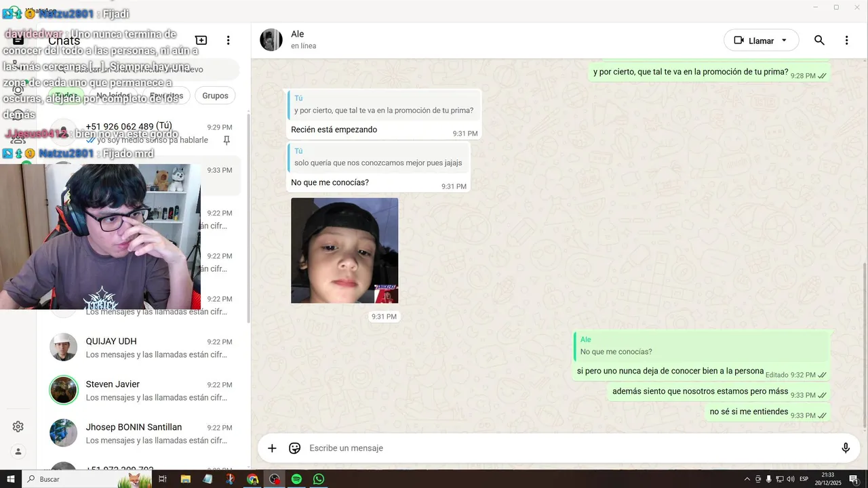Open Ale contact name in chat header

point(297,34)
